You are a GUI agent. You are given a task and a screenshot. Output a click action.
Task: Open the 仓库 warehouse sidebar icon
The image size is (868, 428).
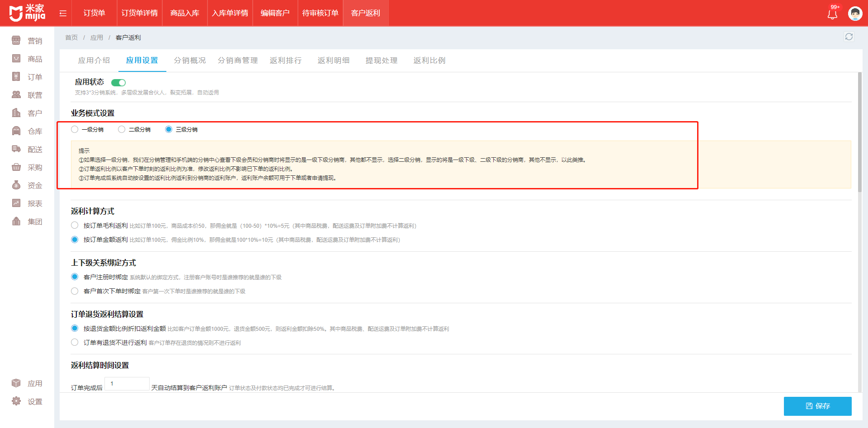(16, 131)
